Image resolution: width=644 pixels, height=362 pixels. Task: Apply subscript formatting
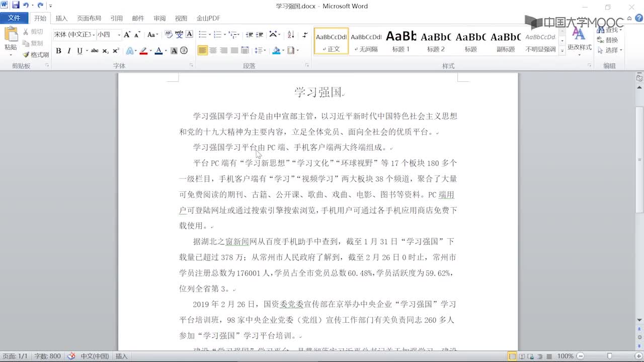[x=105, y=51]
